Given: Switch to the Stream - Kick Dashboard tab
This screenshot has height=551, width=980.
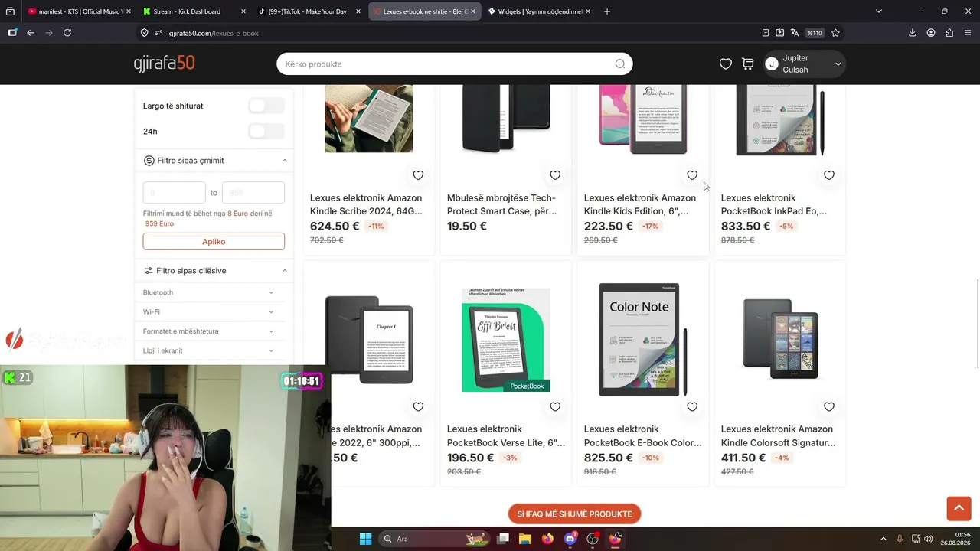Looking at the screenshot, I should click(x=194, y=11).
